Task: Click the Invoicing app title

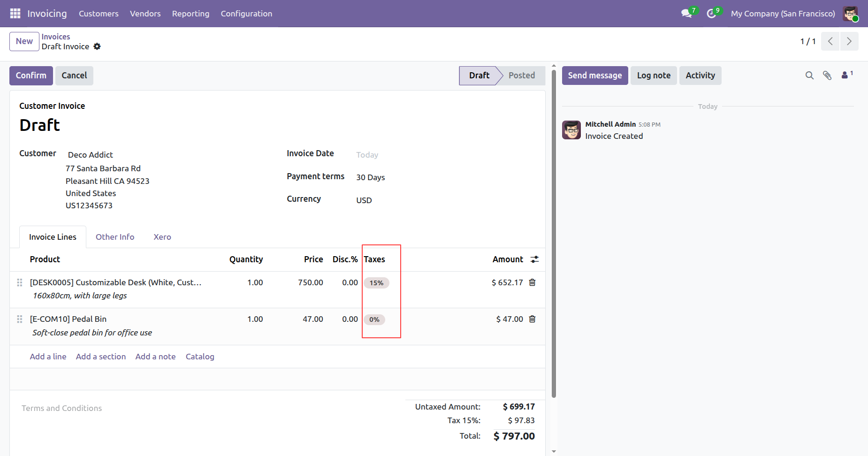Action: pyautogui.click(x=47, y=14)
